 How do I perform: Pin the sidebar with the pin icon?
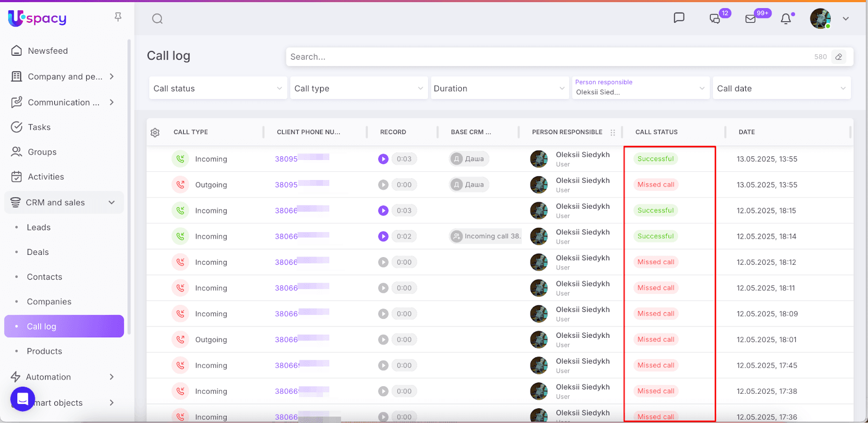pos(118,17)
